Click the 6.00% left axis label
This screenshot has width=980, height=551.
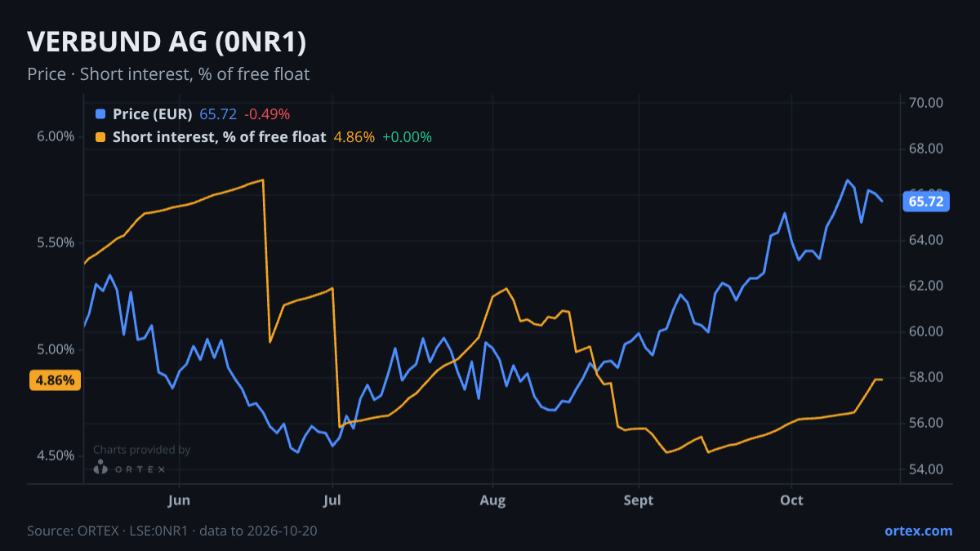point(56,136)
